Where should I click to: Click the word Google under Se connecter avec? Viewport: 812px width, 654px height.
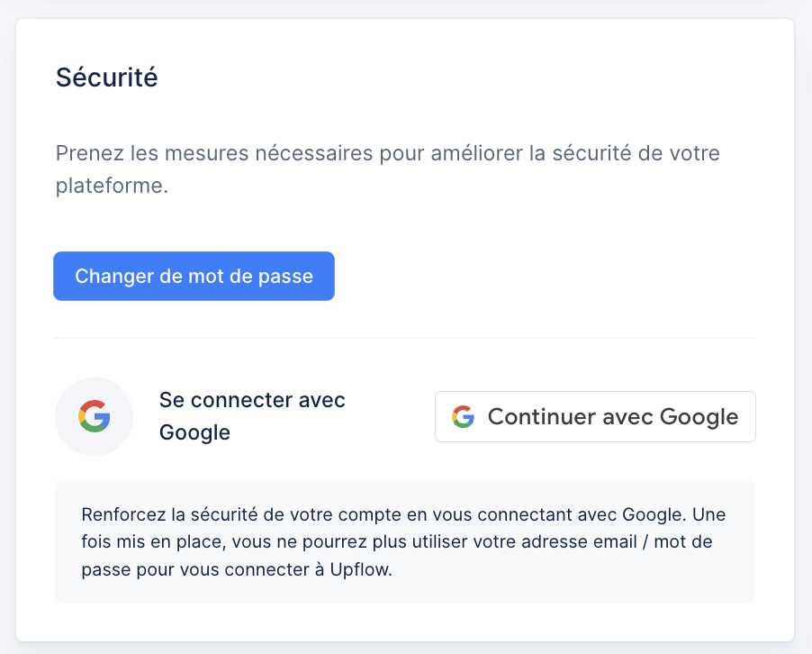(194, 432)
